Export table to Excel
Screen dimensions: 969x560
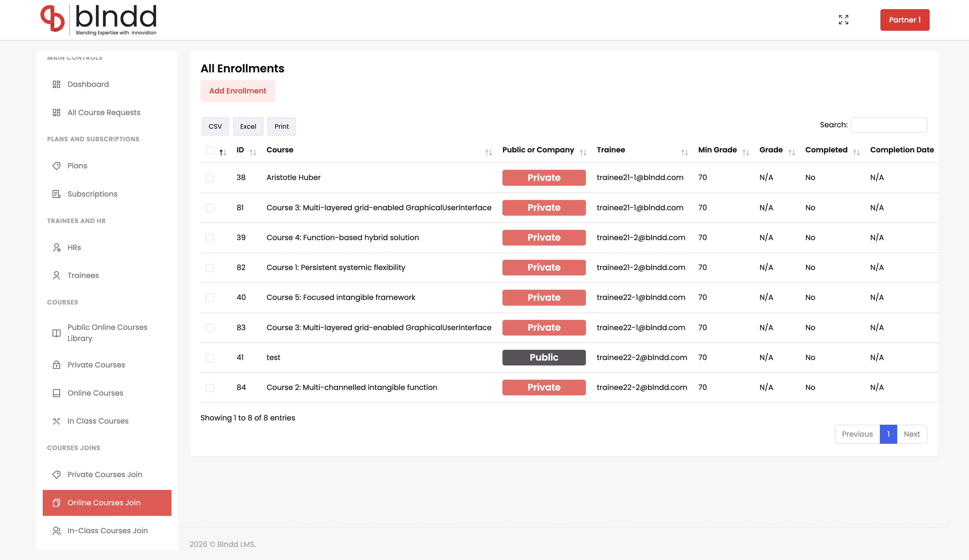(x=248, y=126)
